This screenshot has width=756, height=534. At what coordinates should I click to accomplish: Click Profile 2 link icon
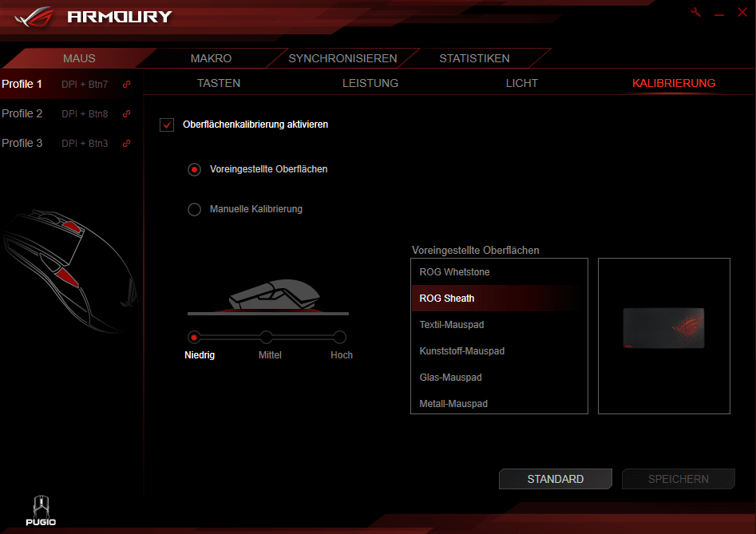pyautogui.click(x=126, y=113)
